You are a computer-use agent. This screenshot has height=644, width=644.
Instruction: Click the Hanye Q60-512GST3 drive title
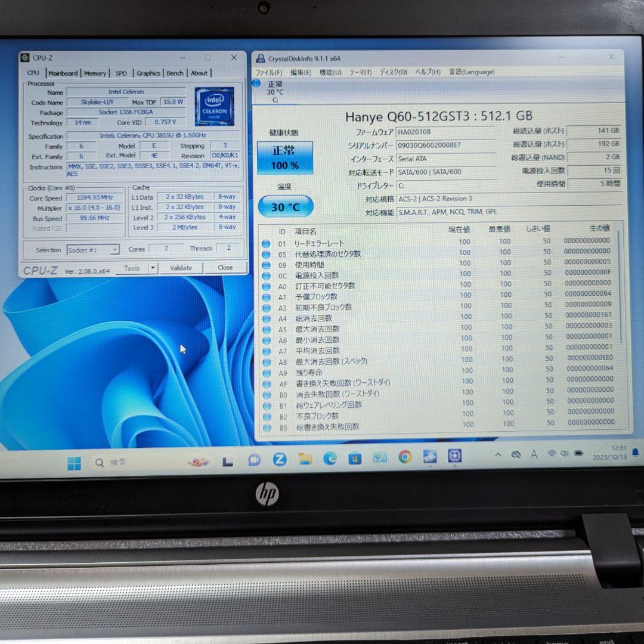pyautogui.click(x=438, y=116)
